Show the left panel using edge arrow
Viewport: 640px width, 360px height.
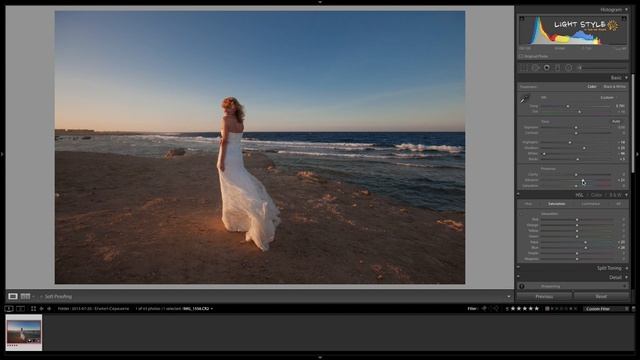(2, 154)
